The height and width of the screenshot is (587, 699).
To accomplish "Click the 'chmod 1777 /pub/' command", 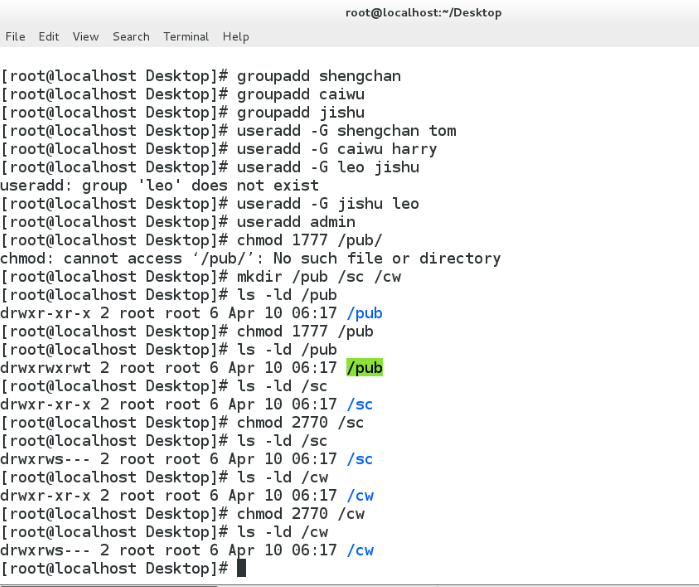I will tap(309, 241).
